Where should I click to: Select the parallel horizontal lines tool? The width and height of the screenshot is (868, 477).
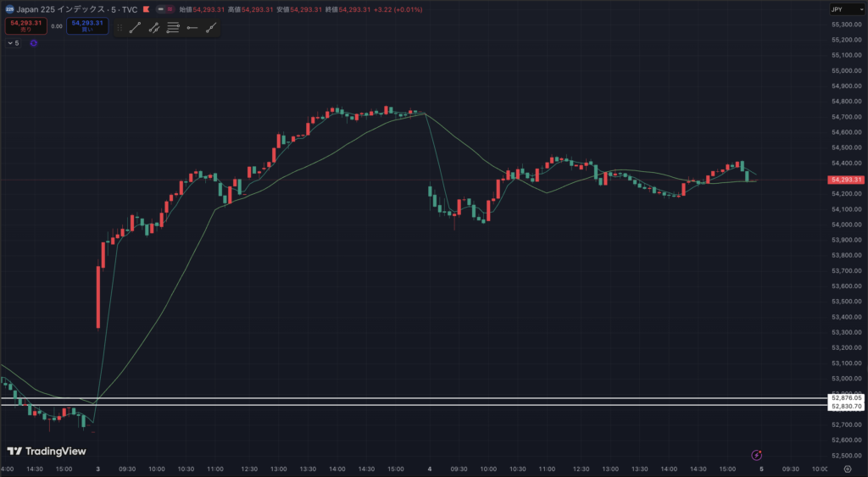click(x=173, y=28)
